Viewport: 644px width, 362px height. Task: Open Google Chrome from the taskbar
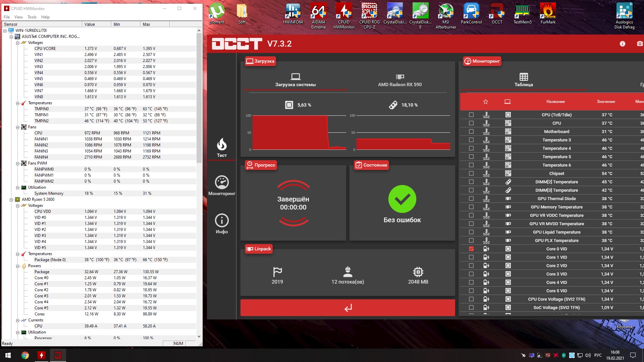25,355
